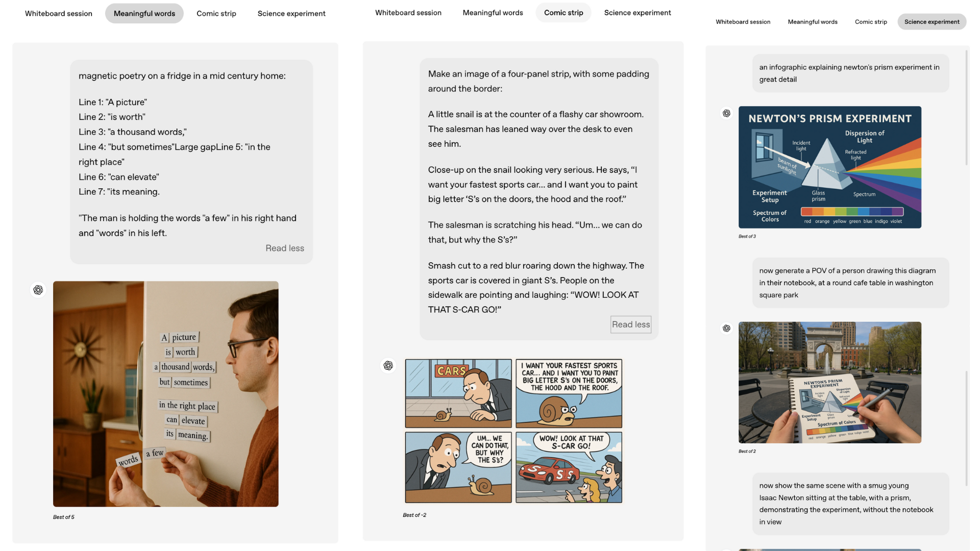Click the right panel vertical scrollbar
Viewport: 980px width, 551px height.
click(x=966, y=107)
